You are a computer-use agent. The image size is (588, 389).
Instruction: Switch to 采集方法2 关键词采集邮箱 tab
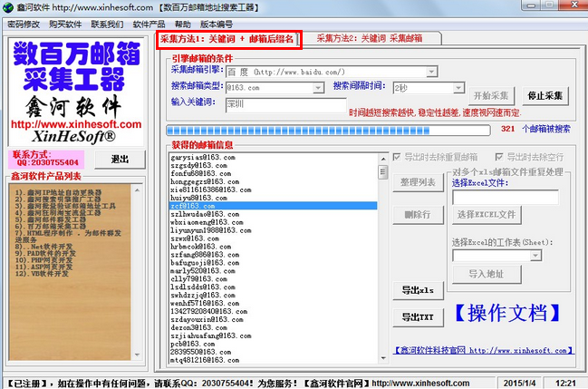371,38
